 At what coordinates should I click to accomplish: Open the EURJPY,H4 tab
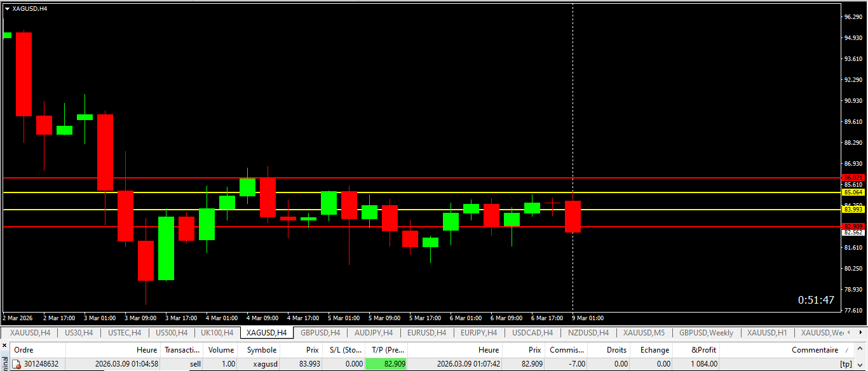478,333
